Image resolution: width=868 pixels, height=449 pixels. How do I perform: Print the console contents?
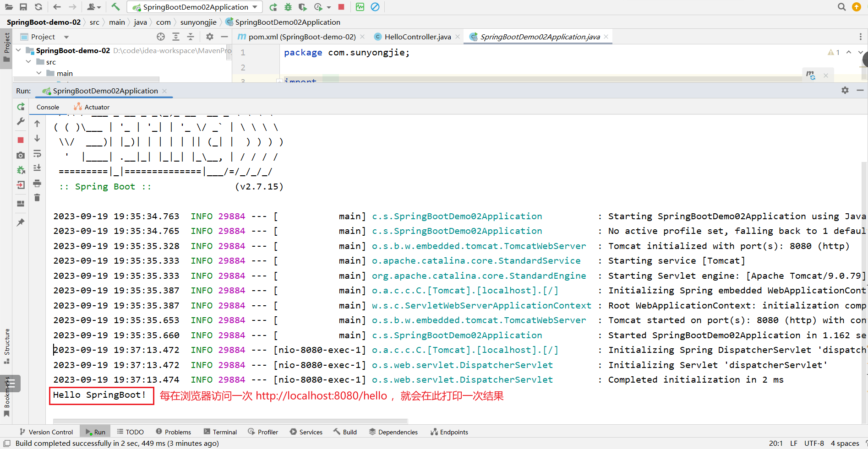(x=37, y=184)
